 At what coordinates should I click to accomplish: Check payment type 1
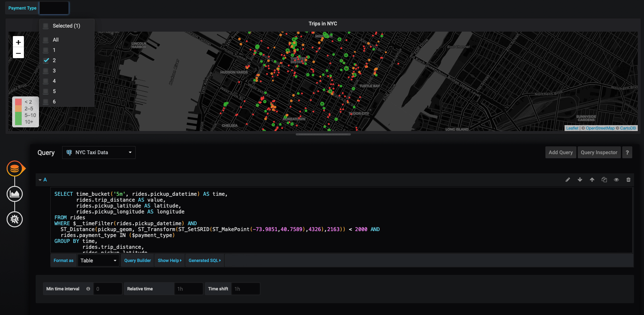pyautogui.click(x=46, y=50)
